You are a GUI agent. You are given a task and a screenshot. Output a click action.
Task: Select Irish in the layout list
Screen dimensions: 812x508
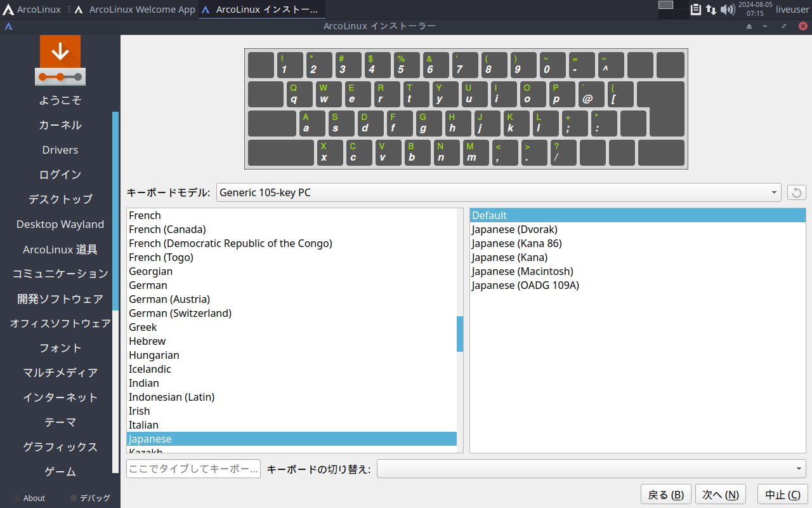click(292, 411)
